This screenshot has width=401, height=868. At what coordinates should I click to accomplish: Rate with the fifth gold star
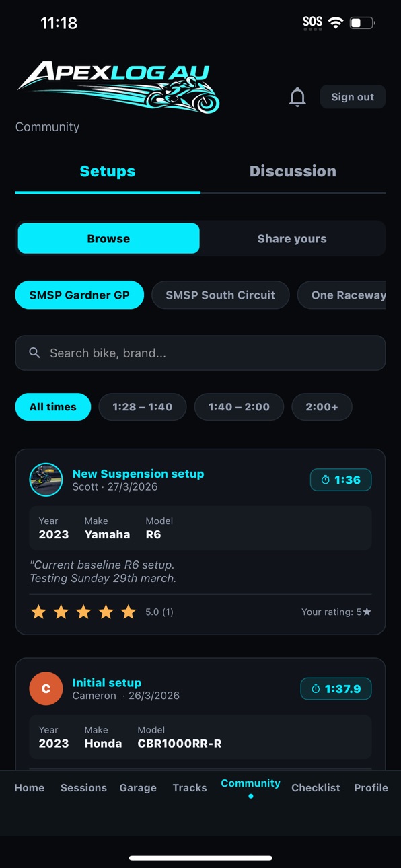click(x=129, y=612)
